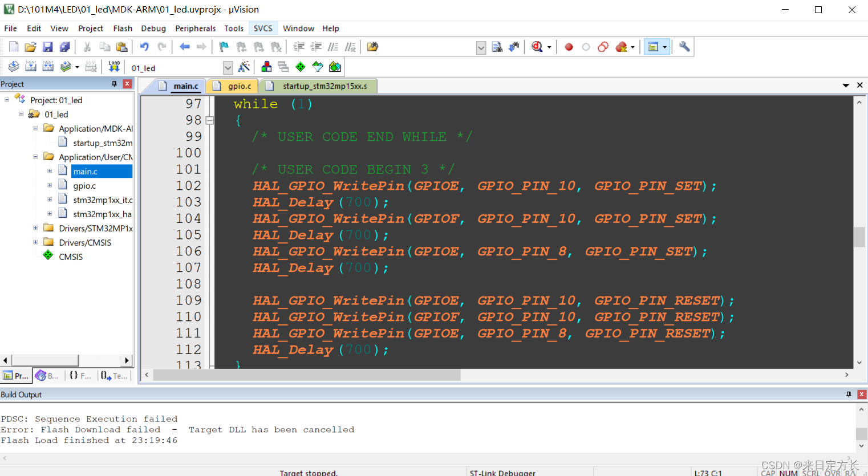Open the Functions pane at bottom left
Image resolution: width=868 pixels, height=476 pixels.
pyautogui.click(x=80, y=376)
